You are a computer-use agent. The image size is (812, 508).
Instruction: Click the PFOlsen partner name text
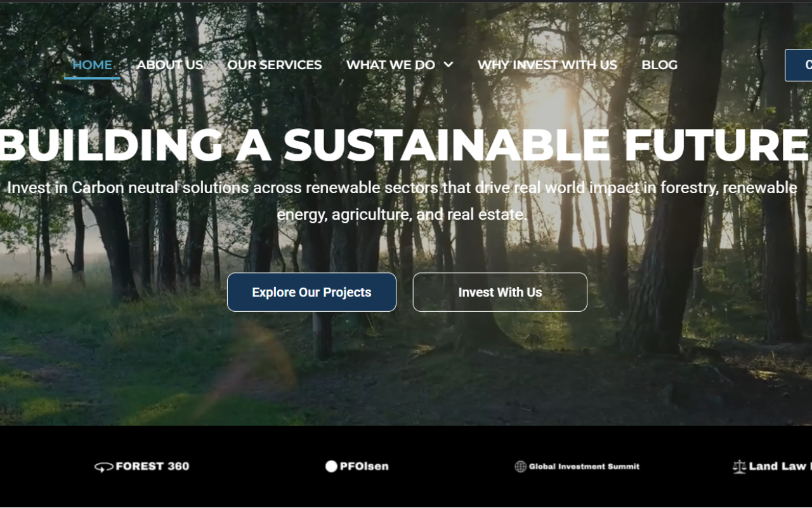pyautogui.click(x=364, y=467)
